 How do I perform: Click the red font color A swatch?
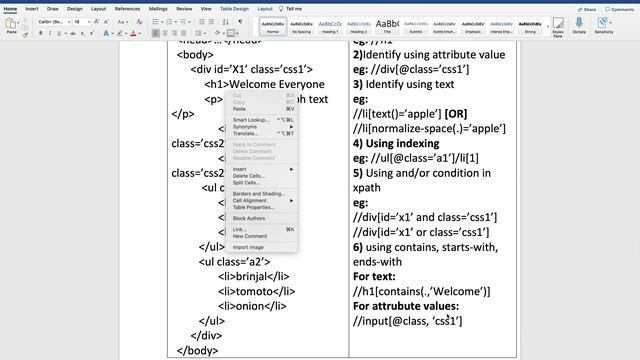(x=133, y=33)
